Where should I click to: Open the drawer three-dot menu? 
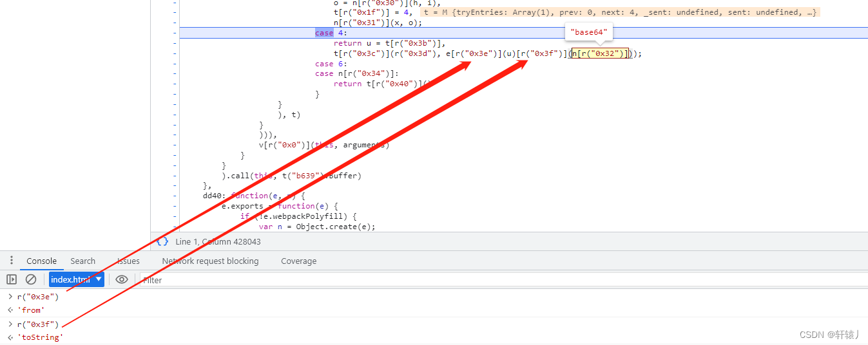[11, 261]
